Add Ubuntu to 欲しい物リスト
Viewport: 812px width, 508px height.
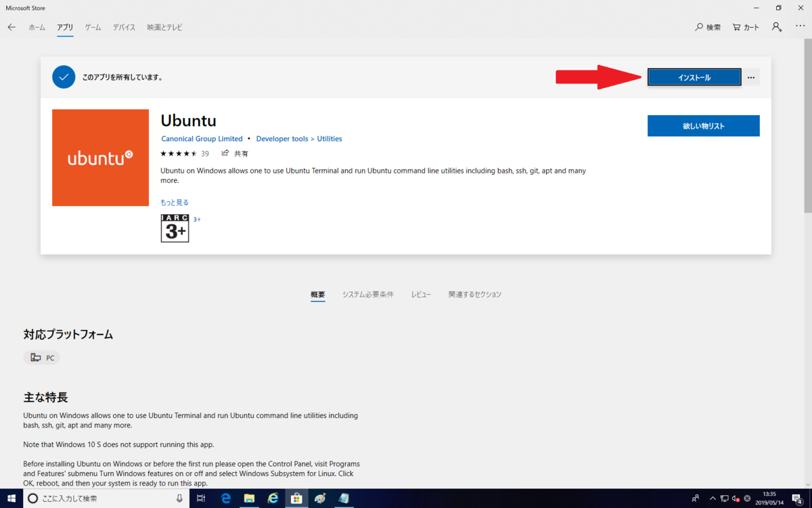(703, 126)
